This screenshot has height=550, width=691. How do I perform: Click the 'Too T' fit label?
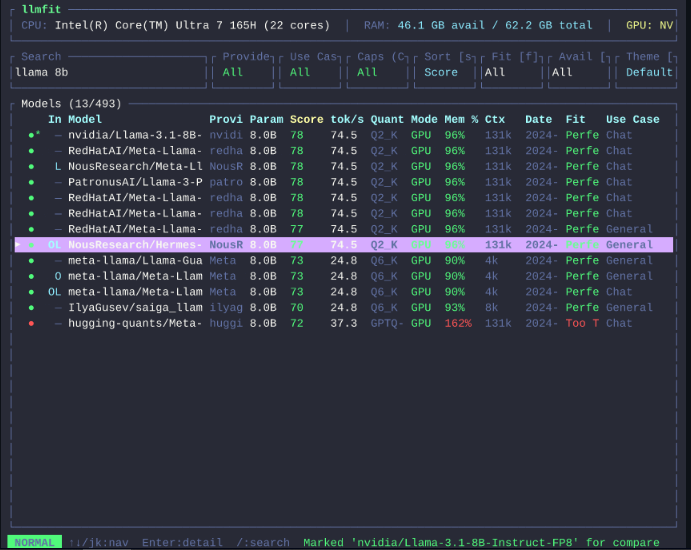tap(582, 323)
